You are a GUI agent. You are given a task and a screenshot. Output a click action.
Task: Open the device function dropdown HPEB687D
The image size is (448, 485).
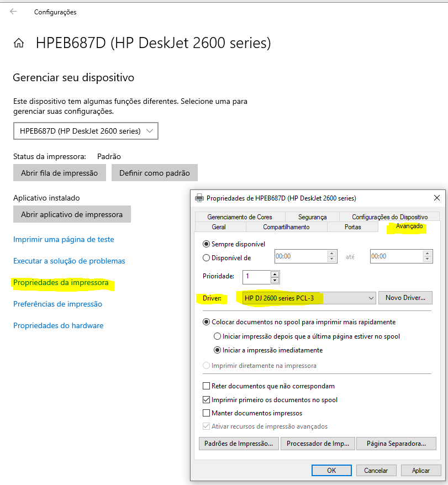click(x=86, y=131)
